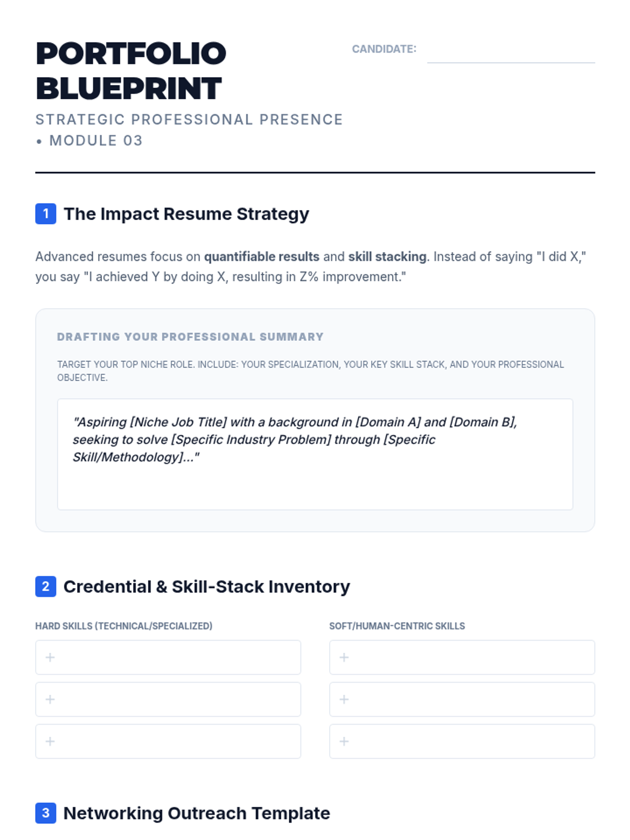Click the professional summary text box
The image size is (630, 840).
(x=315, y=454)
